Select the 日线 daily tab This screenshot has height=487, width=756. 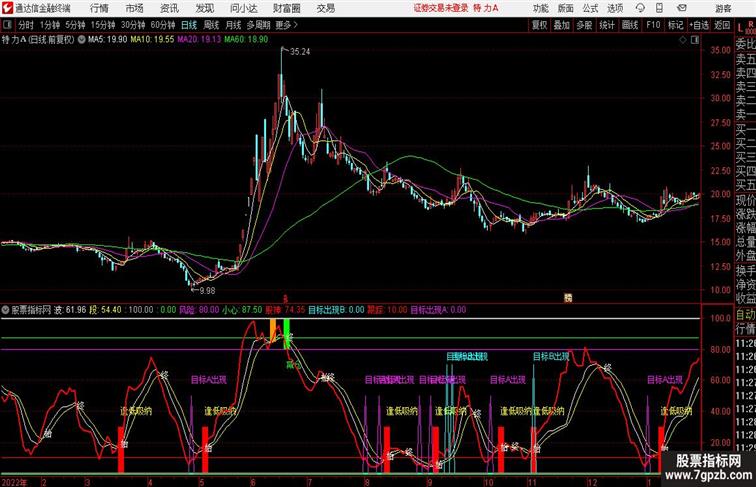coord(189,25)
